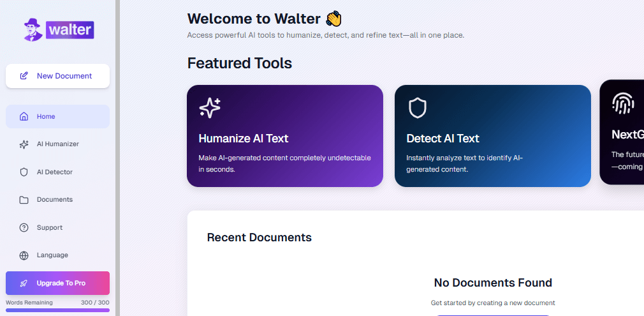The image size is (644, 316).
Task: Click the Walter logo in the sidebar
Action: pos(59,29)
